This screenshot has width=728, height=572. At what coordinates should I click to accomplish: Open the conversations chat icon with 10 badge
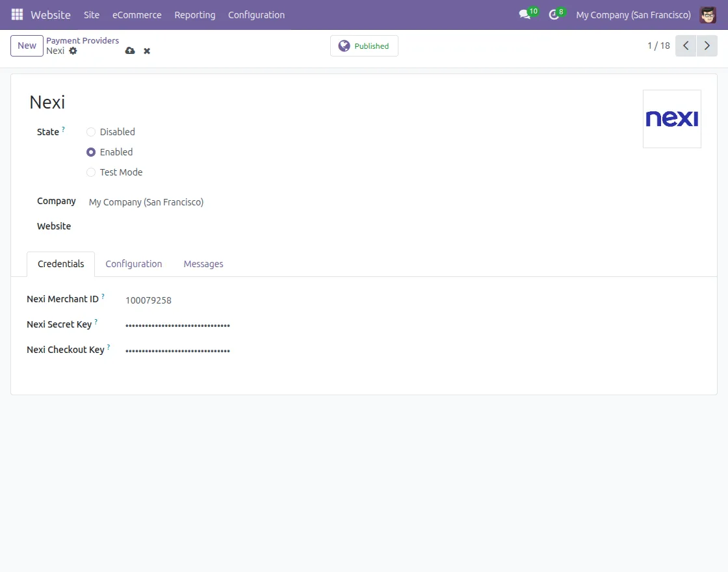click(x=528, y=14)
